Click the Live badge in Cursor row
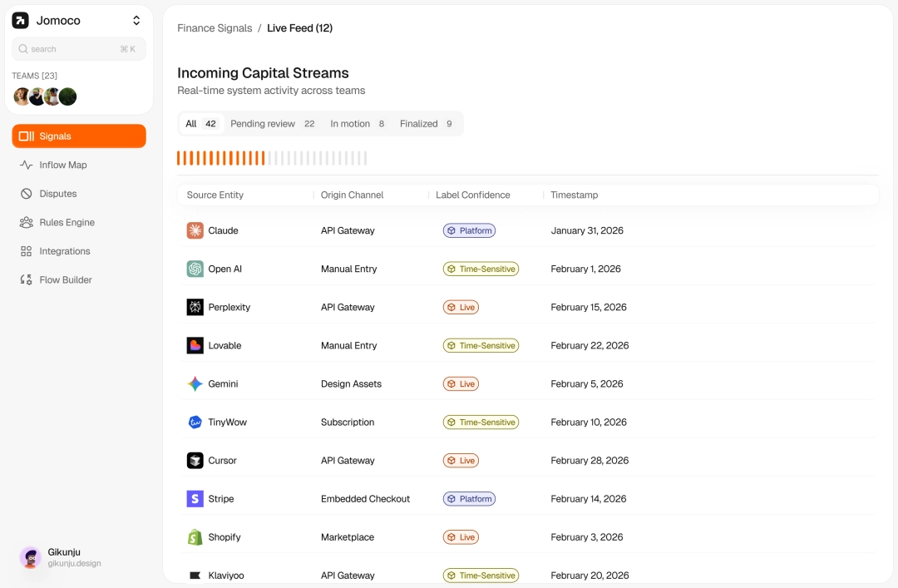The image size is (898, 588). (461, 461)
